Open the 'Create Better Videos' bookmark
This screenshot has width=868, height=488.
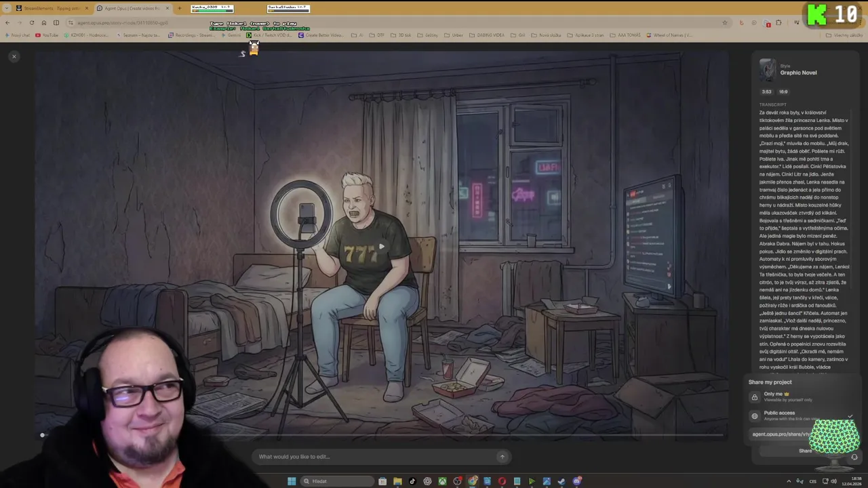point(321,35)
